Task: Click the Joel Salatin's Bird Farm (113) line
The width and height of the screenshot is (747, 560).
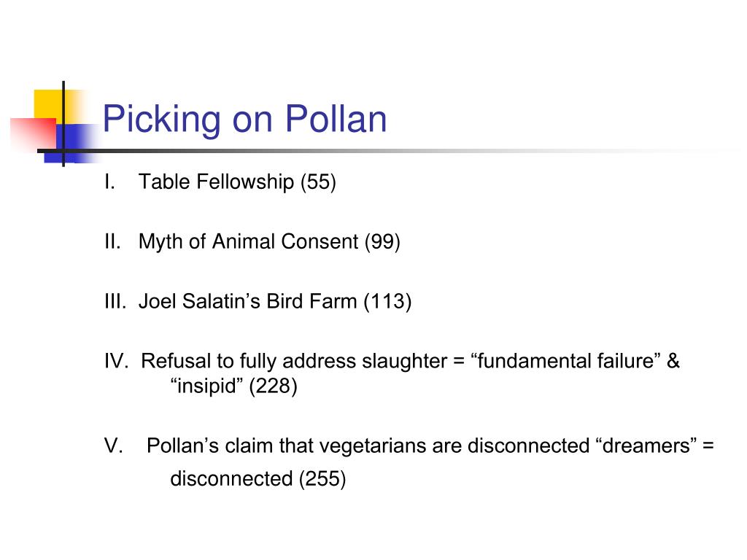Action: [275, 301]
